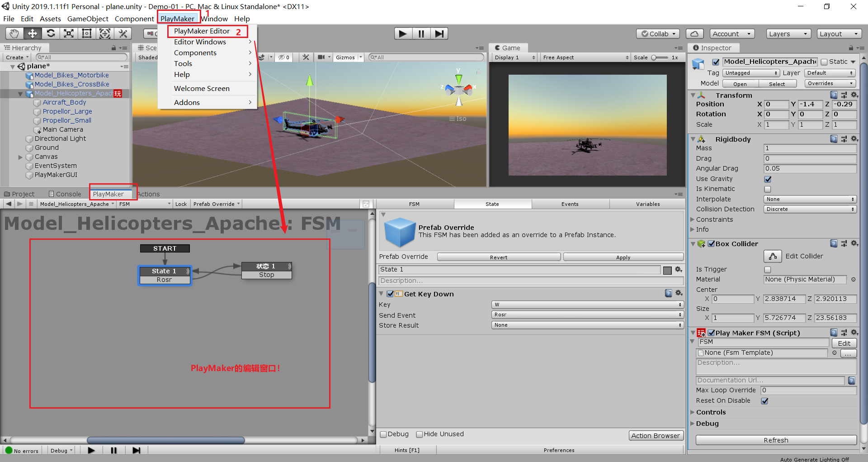Click the color swatch beside State 1 name
Viewport: 868px width, 462px height.
[668, 269]
